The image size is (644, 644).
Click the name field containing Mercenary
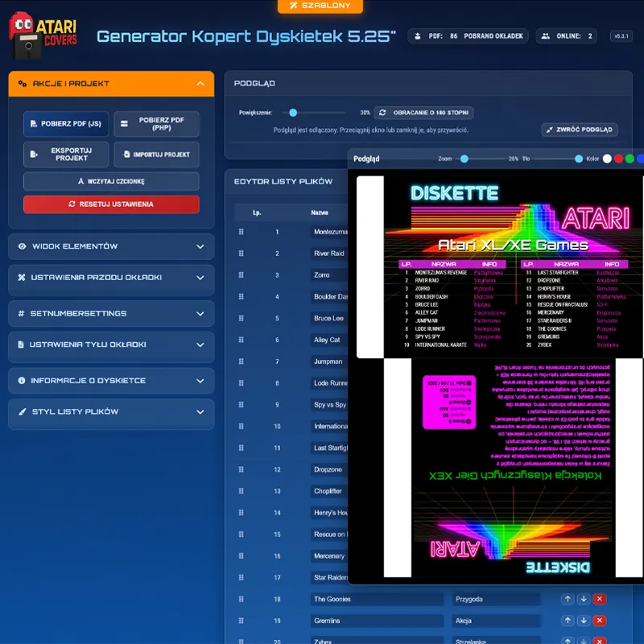coord(329,556)
